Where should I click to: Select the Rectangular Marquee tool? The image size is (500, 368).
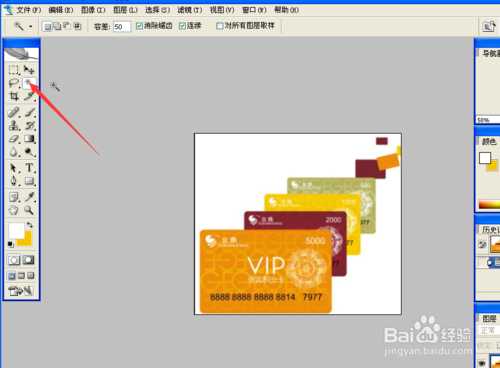14,70
